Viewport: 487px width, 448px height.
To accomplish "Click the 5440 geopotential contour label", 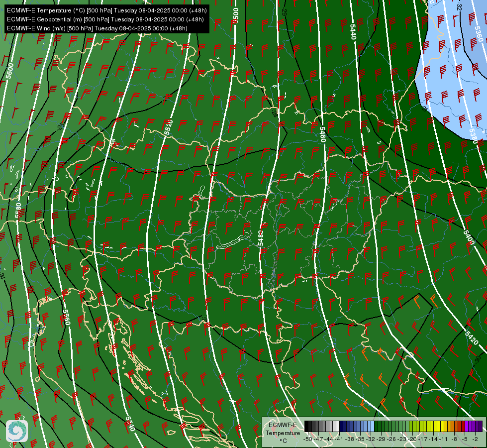I will click(353, 32).
